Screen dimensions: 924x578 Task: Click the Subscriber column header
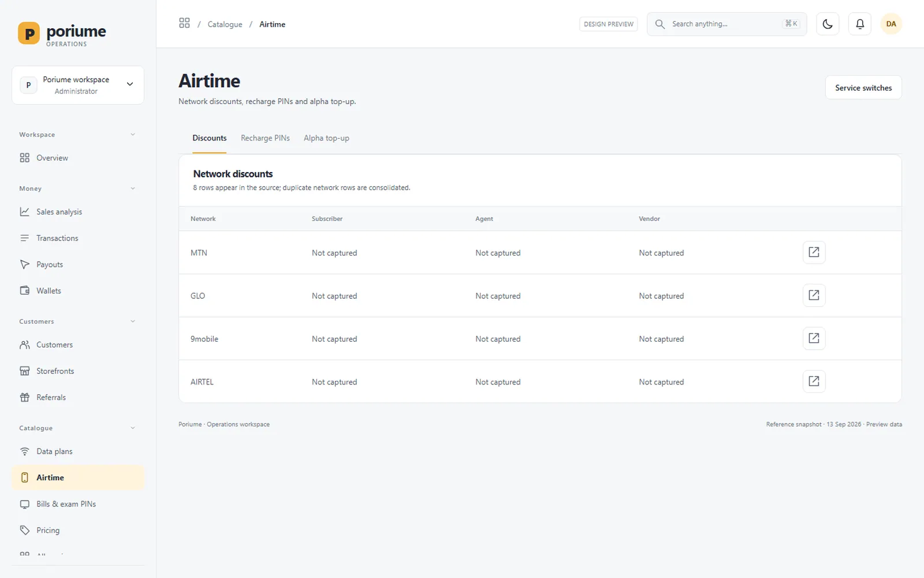(x=327, y=218)
